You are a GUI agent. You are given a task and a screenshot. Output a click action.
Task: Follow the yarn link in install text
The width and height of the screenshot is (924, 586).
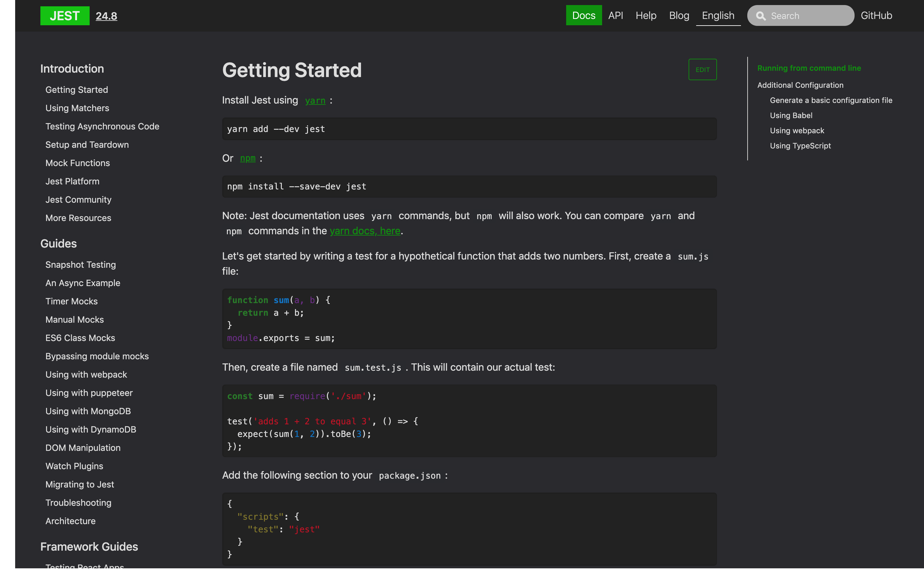315,101
